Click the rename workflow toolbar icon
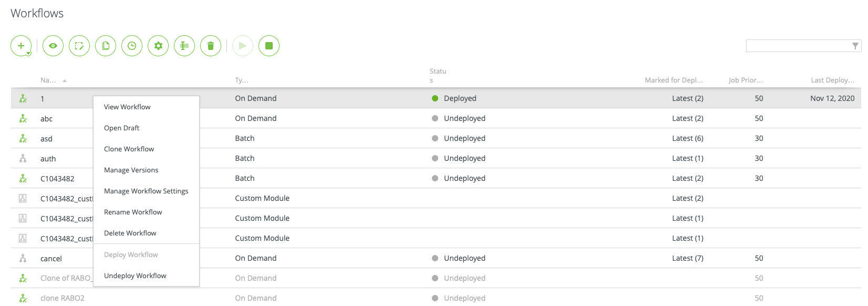This screenshot has height=306, width=868. [x=184, y=46]
